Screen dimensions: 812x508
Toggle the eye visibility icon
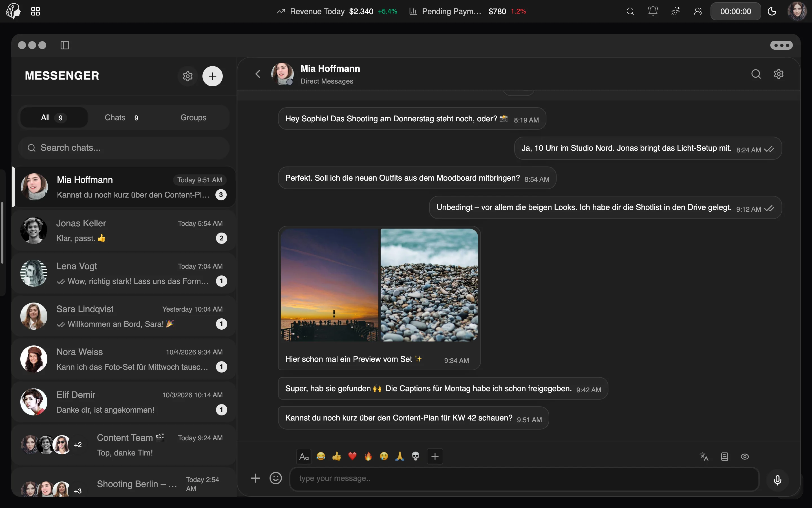tap(745, 457)
